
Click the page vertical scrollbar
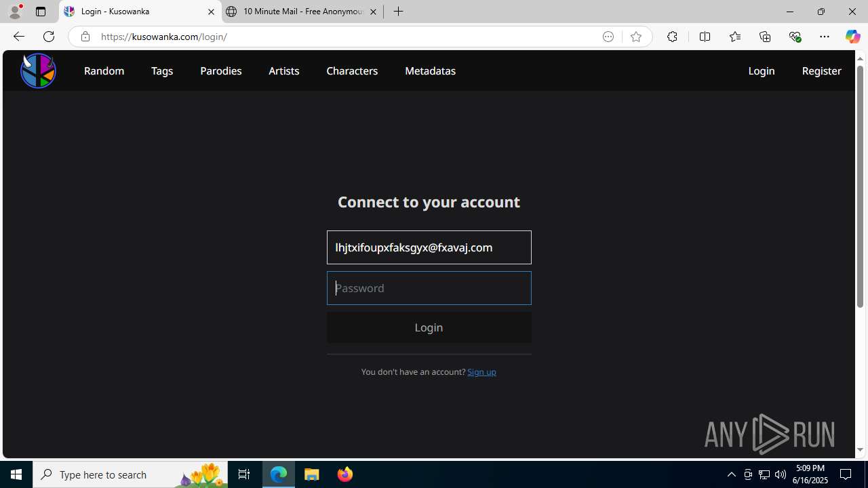(x=860, y=186)
